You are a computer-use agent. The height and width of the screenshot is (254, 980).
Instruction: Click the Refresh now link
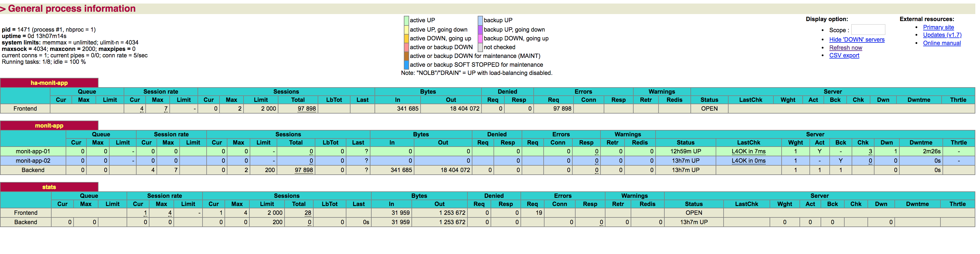click(x=845, y=48)
